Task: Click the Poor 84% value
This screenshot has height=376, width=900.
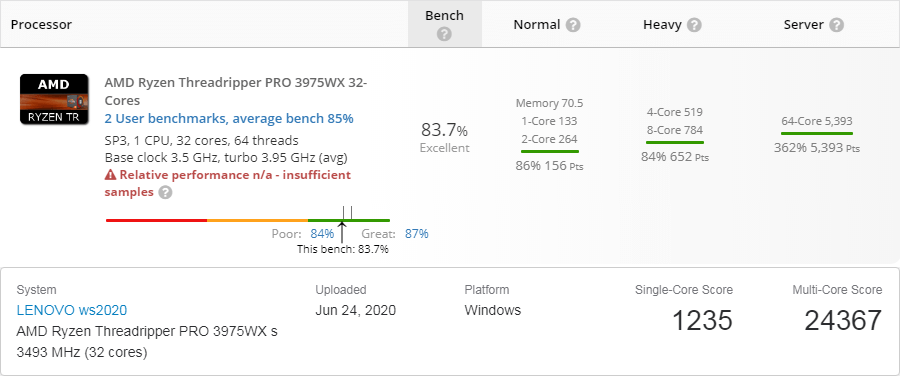Action: 322,234
